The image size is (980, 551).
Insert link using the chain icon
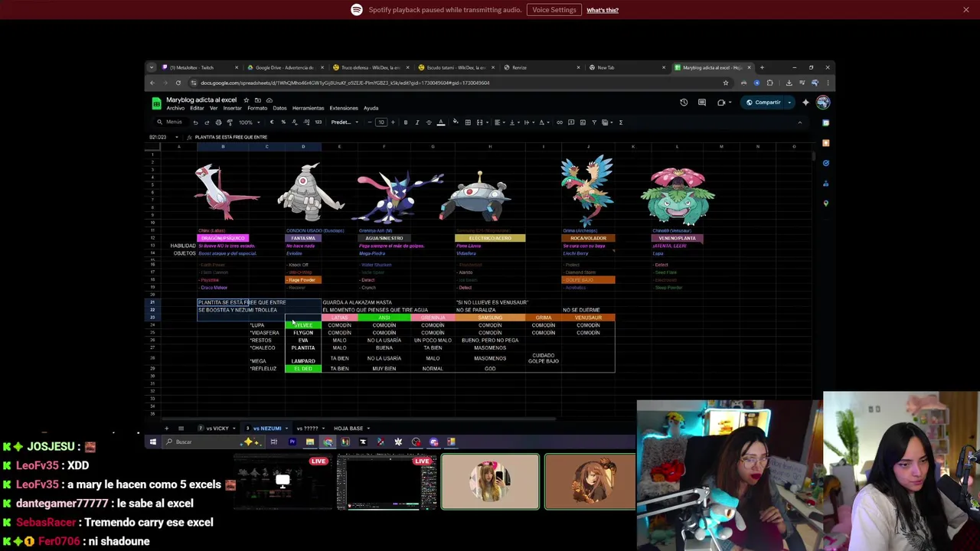560,122
